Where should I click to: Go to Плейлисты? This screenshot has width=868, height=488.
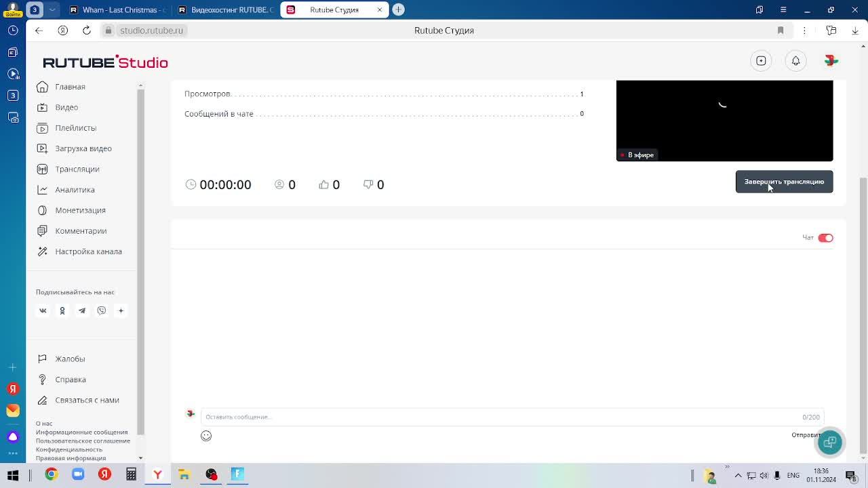click(75, 127)
